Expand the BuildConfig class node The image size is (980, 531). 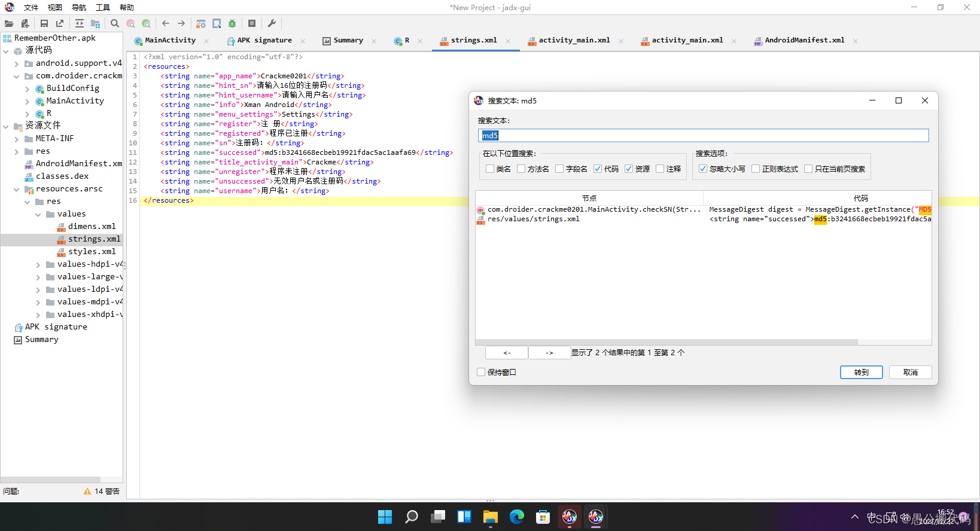28,89
